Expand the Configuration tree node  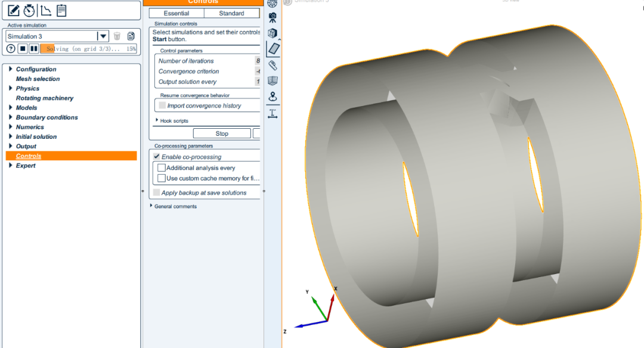click(x=10, y=69)
